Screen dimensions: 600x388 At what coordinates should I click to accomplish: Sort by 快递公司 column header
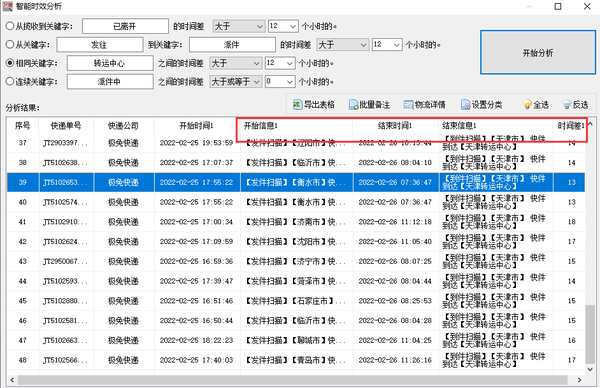(x=123, y=126)
